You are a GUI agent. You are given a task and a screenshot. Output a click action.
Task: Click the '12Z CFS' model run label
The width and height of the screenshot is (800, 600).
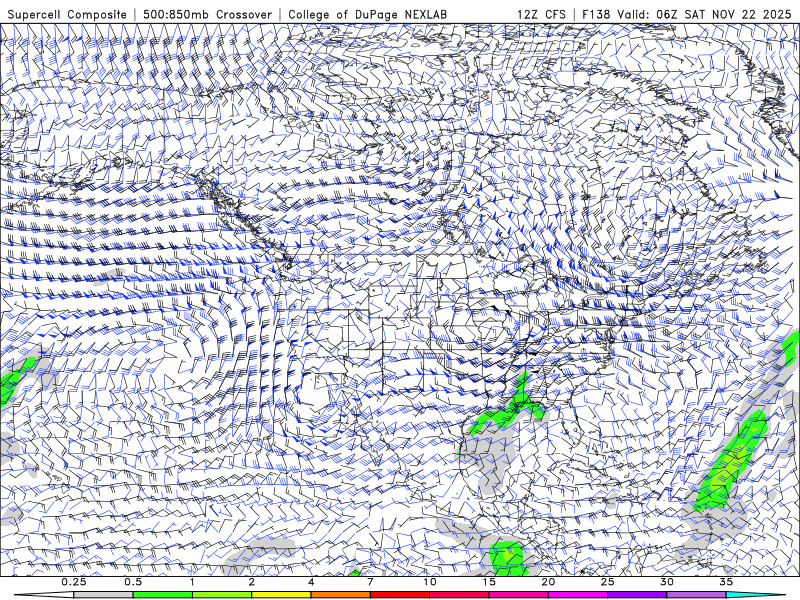pyautogui.click(x=541, y=14)
